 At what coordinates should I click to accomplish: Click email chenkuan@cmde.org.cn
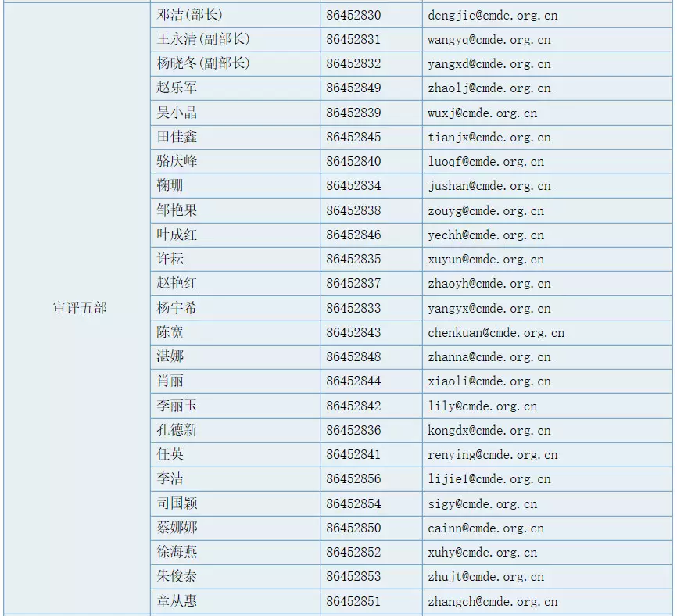[496, 333]
